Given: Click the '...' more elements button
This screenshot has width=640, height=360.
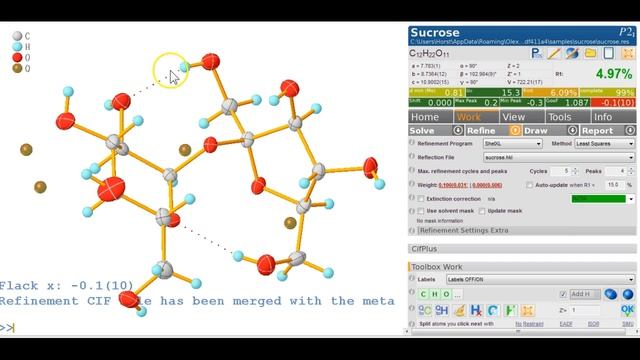Looking at the screenshot, I should [458, 294].
